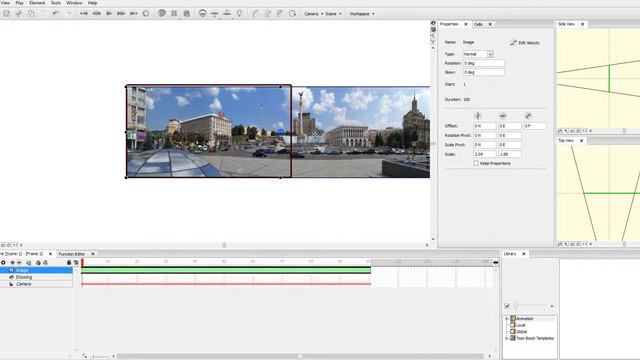This screenshot has height=360, width=640.
Task: Click the clock icon in toolbar
Action: (x=292, y=13)
